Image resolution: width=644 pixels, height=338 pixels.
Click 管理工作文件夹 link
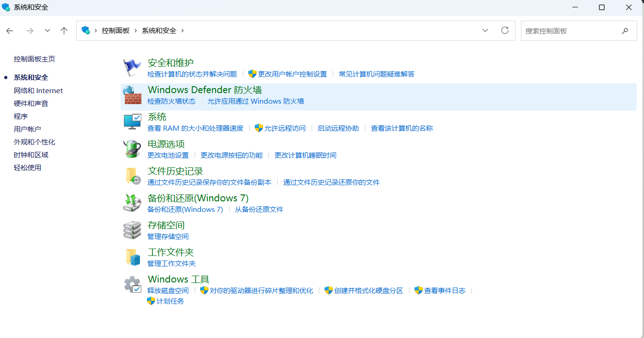171,263
